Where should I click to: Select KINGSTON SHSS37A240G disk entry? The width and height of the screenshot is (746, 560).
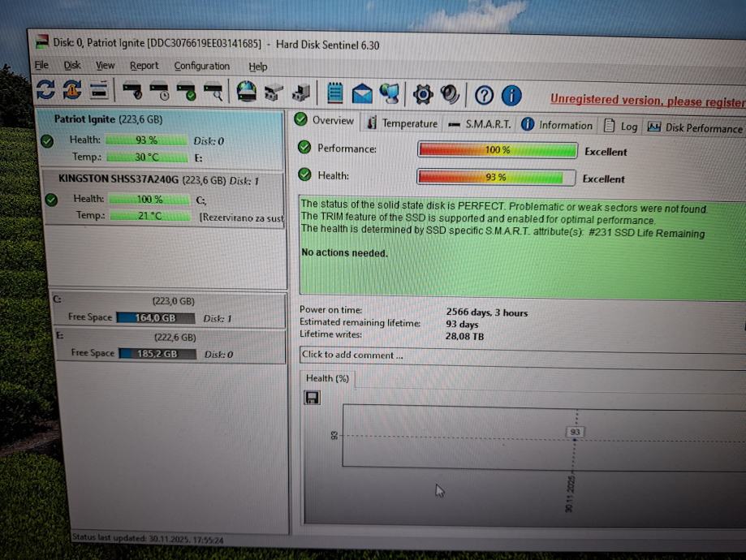pos(164,198)
